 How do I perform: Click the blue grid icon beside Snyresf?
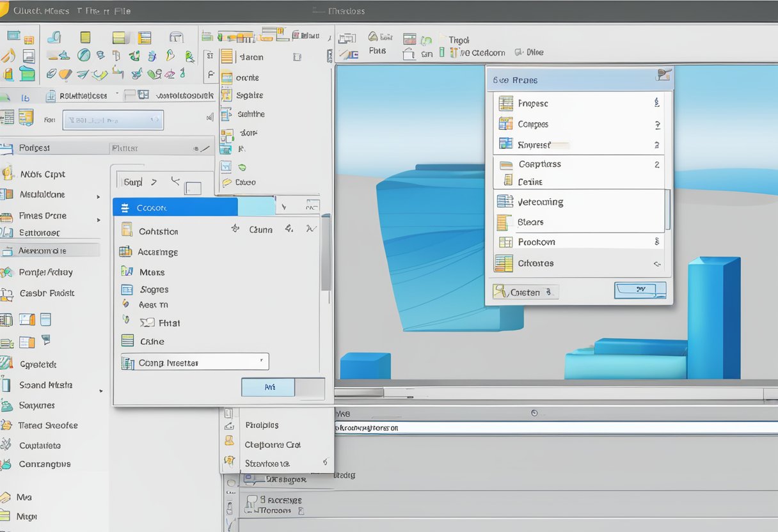point(505,145)
